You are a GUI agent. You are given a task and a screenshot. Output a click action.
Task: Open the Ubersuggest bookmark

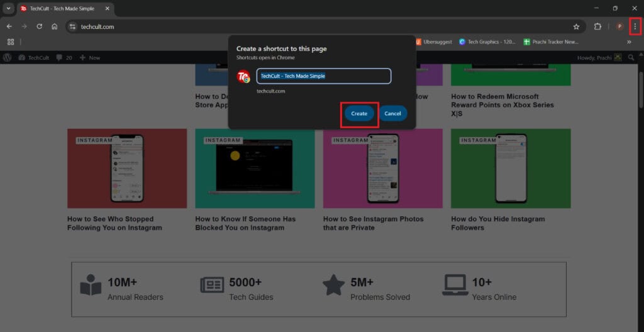pyautogui.click(x=434, y=42)
